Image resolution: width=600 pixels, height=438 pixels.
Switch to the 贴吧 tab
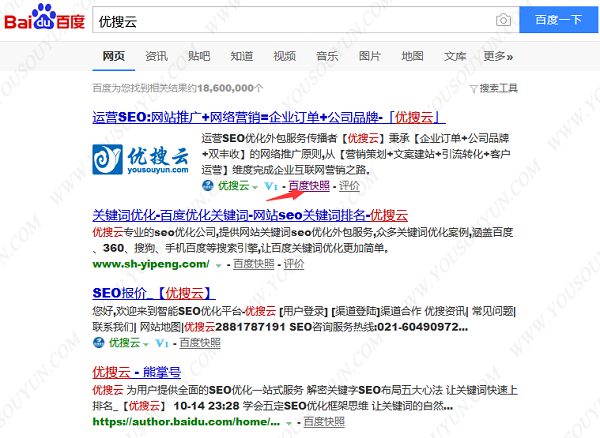[x=199, y=56]
